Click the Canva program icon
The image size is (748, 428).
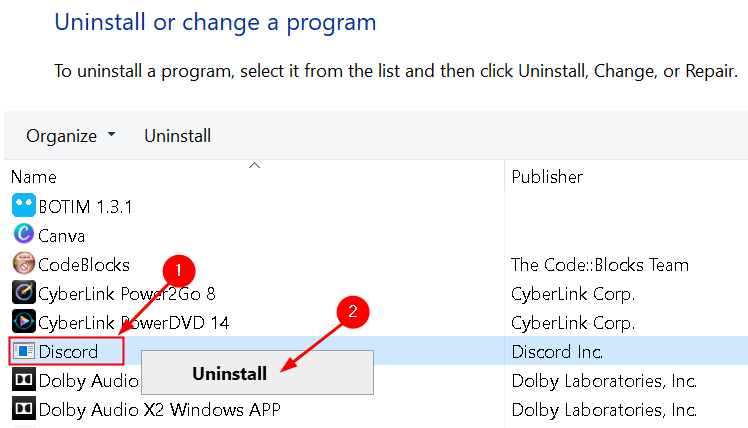coord(23,234)
